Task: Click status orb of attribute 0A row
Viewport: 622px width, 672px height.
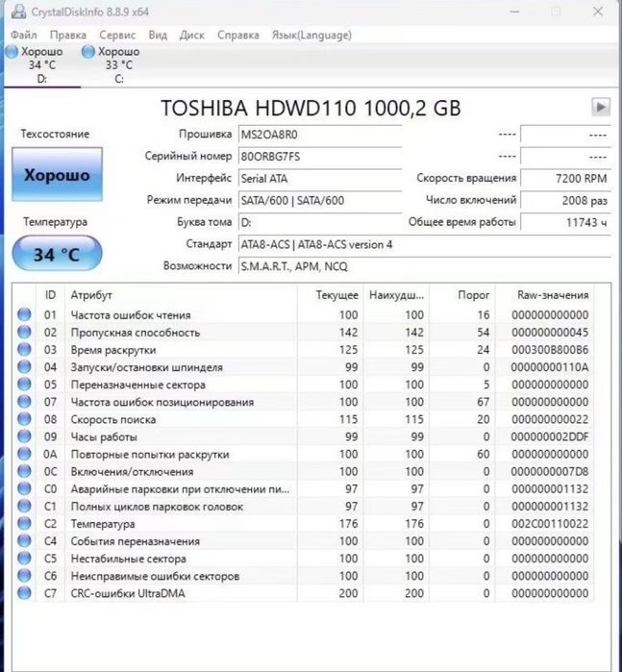Action: click(x=24, y=454)
